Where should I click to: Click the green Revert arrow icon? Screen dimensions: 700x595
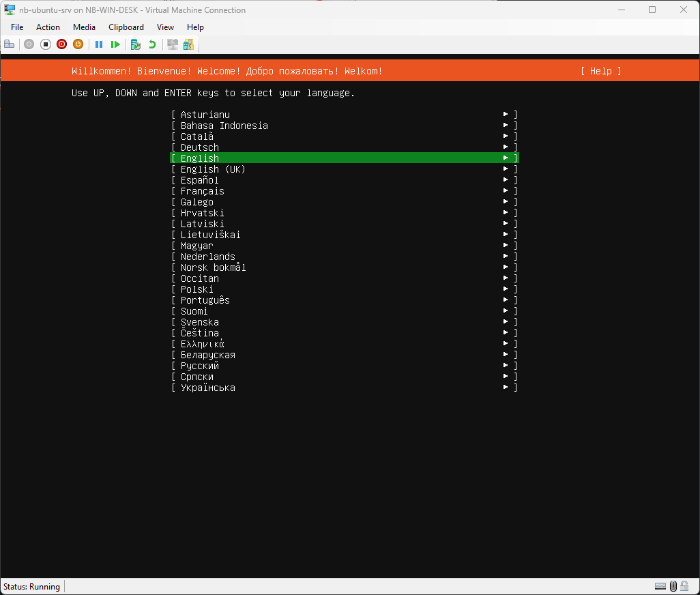coord(152,44)
